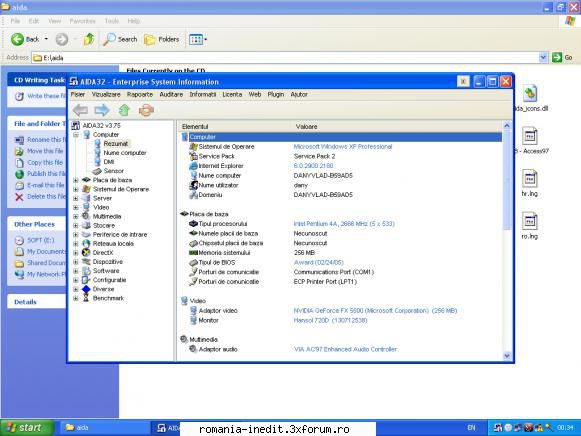
Task: Click AIDA32 forward arrow toolbar icon
Action: tap(102, 110)
